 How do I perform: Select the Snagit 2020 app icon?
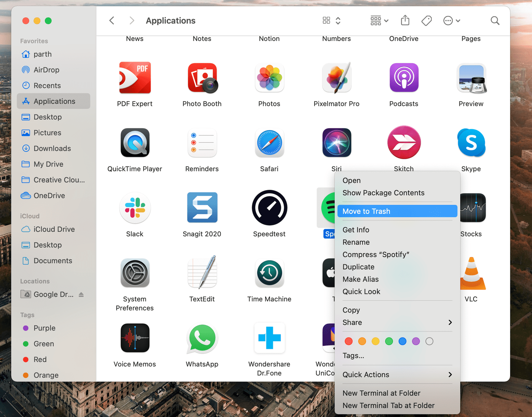click(x=202, y=207)
